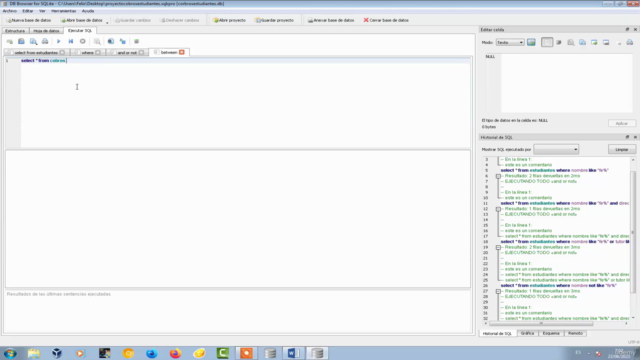Close the 'and or not' SQL tab
640x360 pixels.
141,52
